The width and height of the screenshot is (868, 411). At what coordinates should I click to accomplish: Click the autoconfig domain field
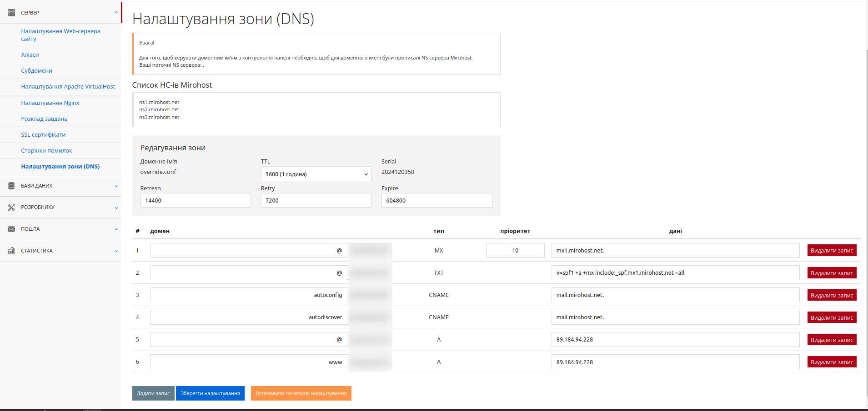point(249,295)
